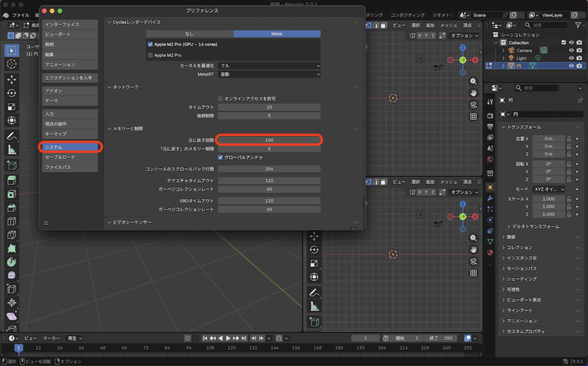
Task: Open the カーネルを最適化 dropdown
Action: pos(269,66)
